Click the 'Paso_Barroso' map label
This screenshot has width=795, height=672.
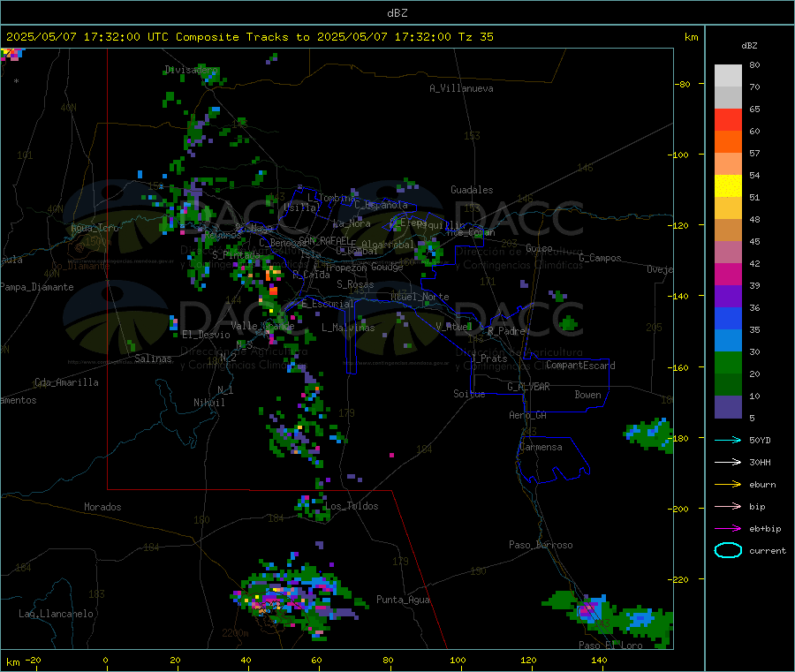tap(541, 545)
